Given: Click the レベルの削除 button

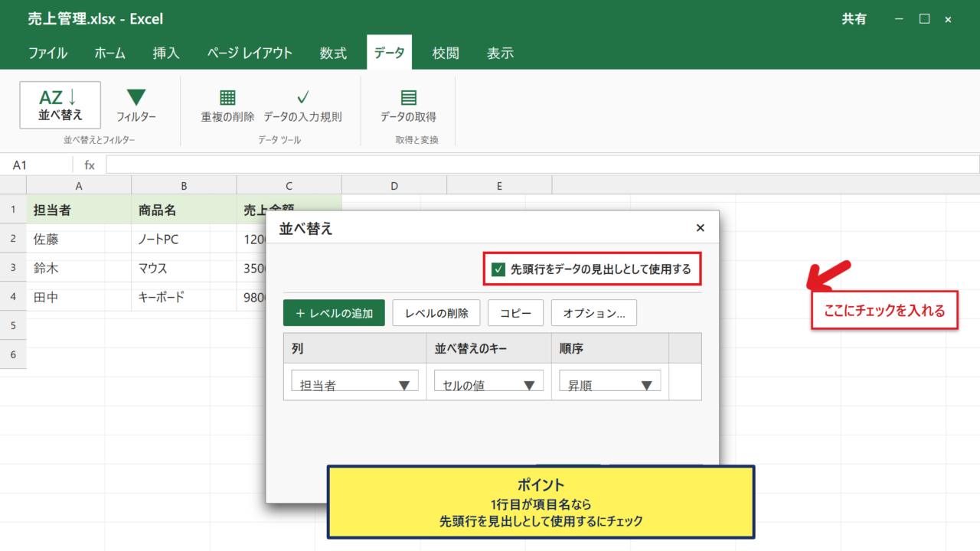Looking at the screenshot, I should [x=436, y=312].
